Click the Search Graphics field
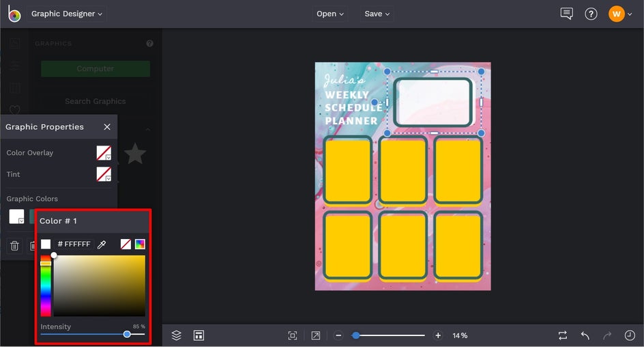 pos(96,101)
